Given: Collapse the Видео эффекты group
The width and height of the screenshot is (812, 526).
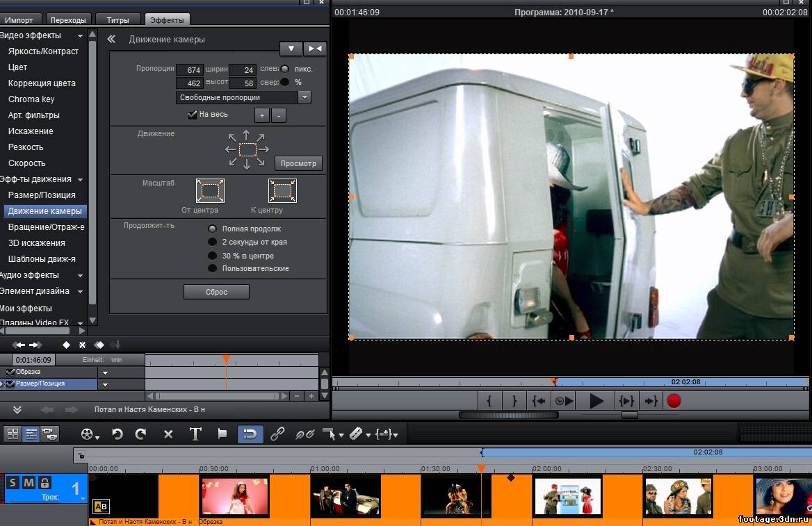Looking at the screenshot, I should coord(80,35).
